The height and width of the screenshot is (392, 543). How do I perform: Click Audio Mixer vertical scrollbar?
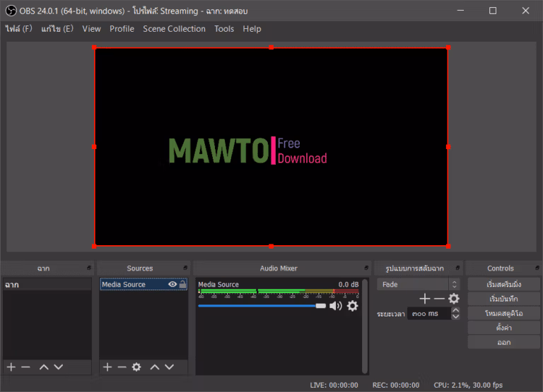point(365,326)
